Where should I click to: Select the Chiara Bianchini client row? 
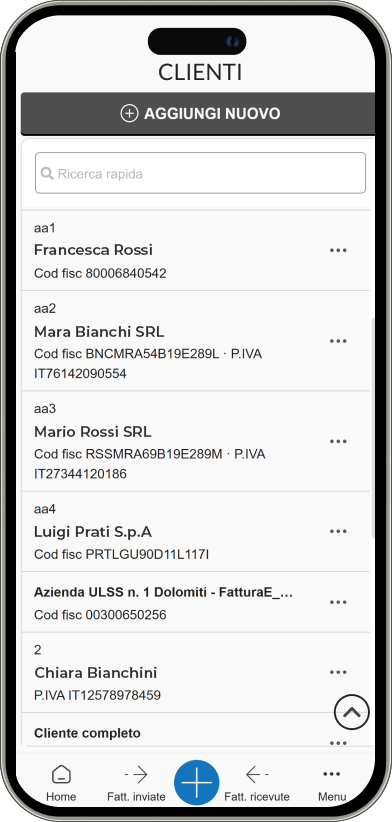point(195,673)
